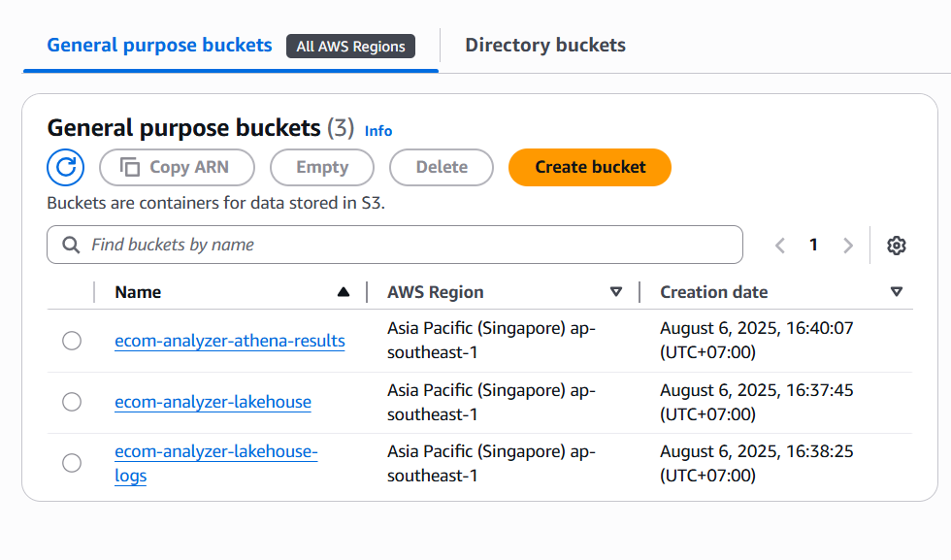Select ecom-analyzer-lakehouse radio button
Viewport: 951px width, 560px height.
(72, 402)
